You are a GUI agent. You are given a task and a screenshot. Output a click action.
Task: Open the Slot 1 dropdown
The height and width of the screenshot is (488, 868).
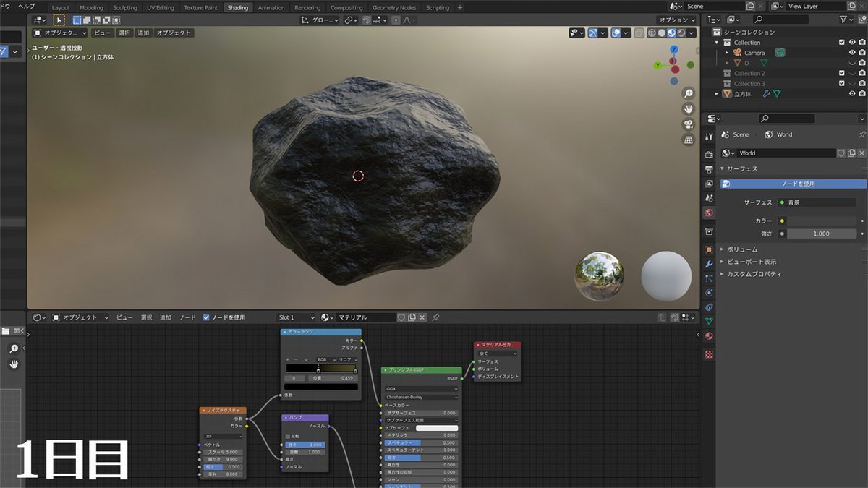point(297,317)
